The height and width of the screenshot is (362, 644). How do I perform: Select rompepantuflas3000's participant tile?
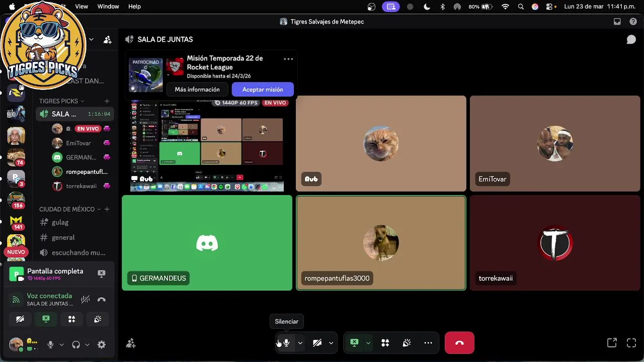(381, 243)
